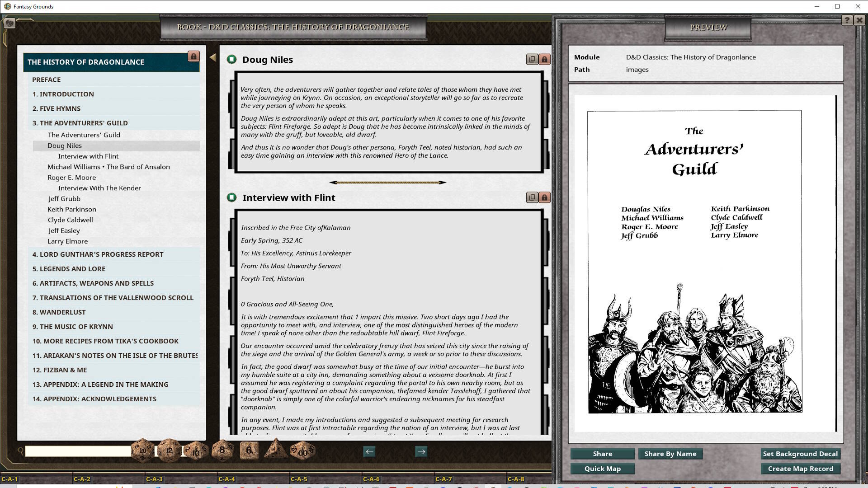868x488 pixels.
Task: Pick up the d8 die
Action: pyautogui.click(x=222, y=450)
